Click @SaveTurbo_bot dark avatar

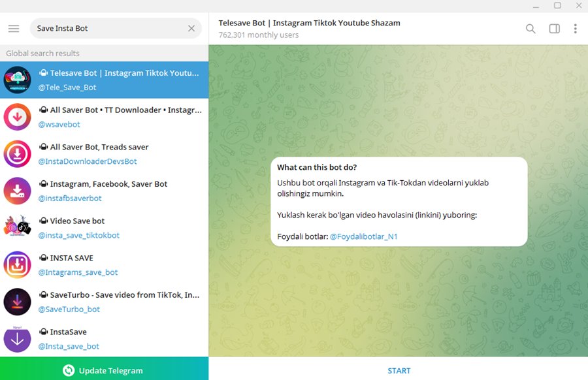click(17, 302)
